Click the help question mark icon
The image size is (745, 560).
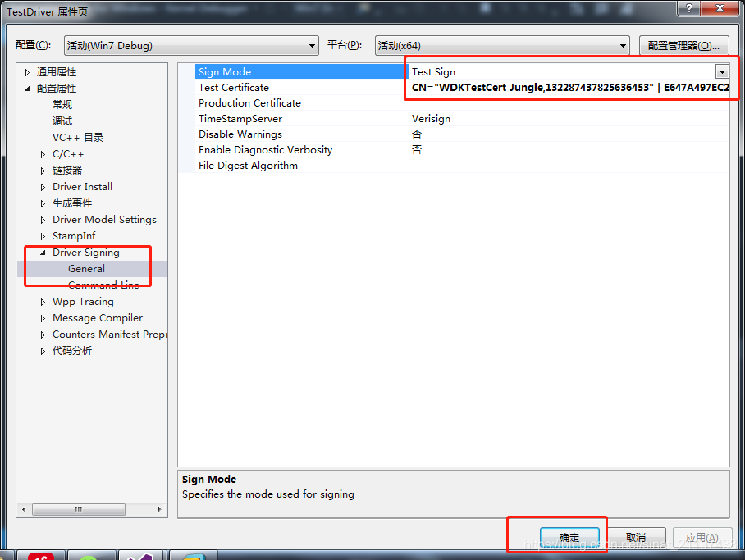(688, 10)
